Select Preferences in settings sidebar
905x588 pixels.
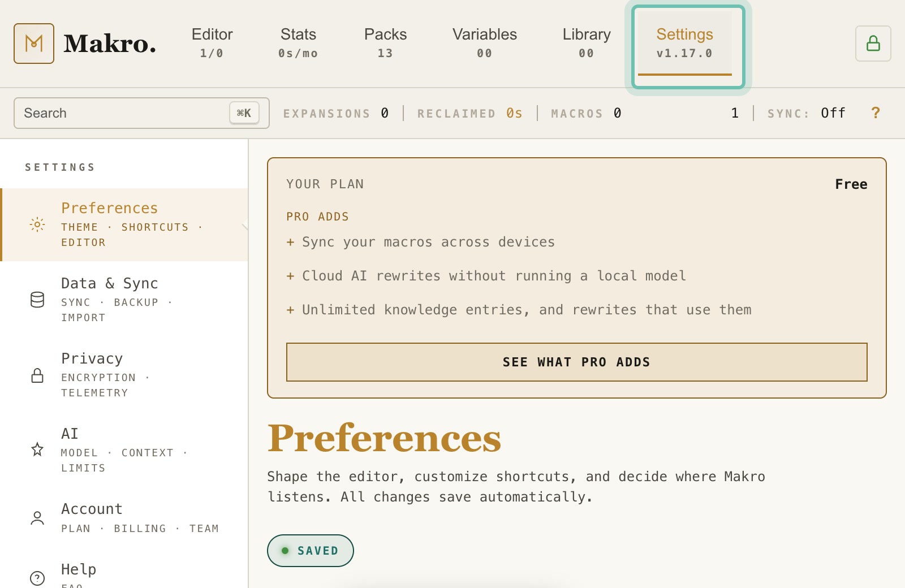pos(124,224)
